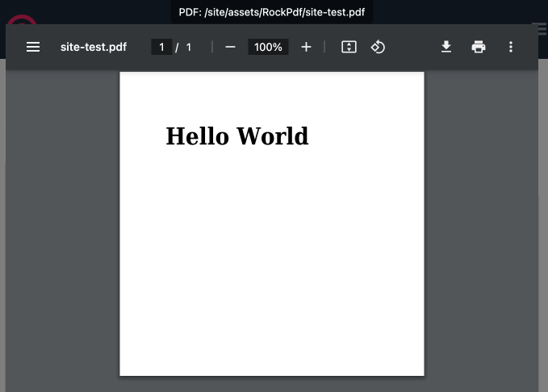Viewport: 548px width, 392px height.
Task: Click the PDF path label at top
Action: pos(272,12)
